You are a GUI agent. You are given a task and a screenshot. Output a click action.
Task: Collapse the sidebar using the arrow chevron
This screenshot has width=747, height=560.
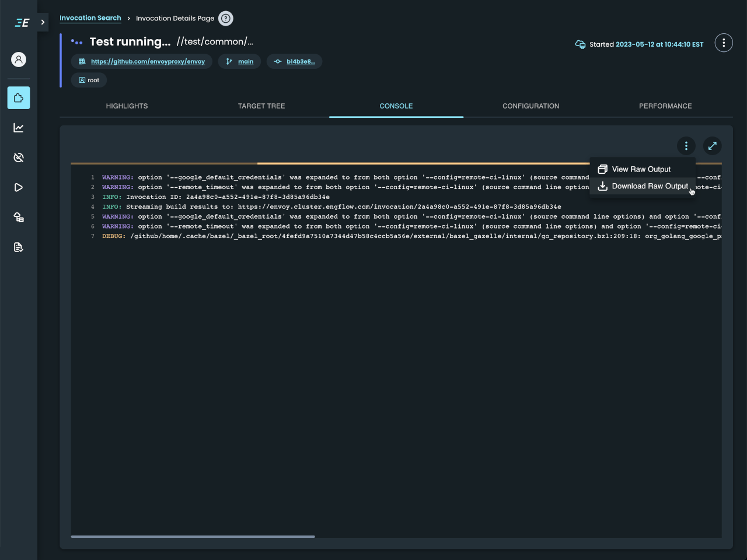(42, 22)
